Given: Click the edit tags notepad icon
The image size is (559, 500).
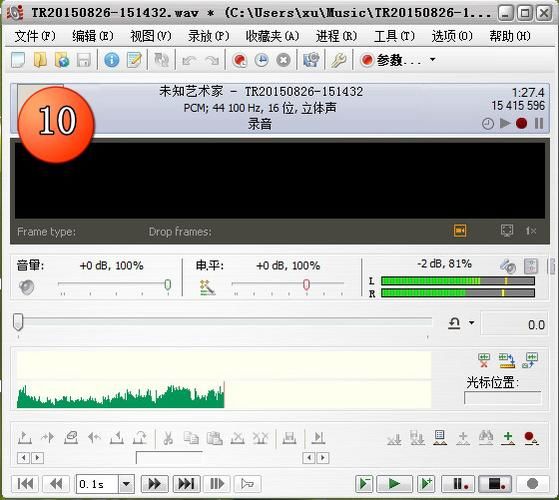Looking at the screenshot, I should [134, 60].
